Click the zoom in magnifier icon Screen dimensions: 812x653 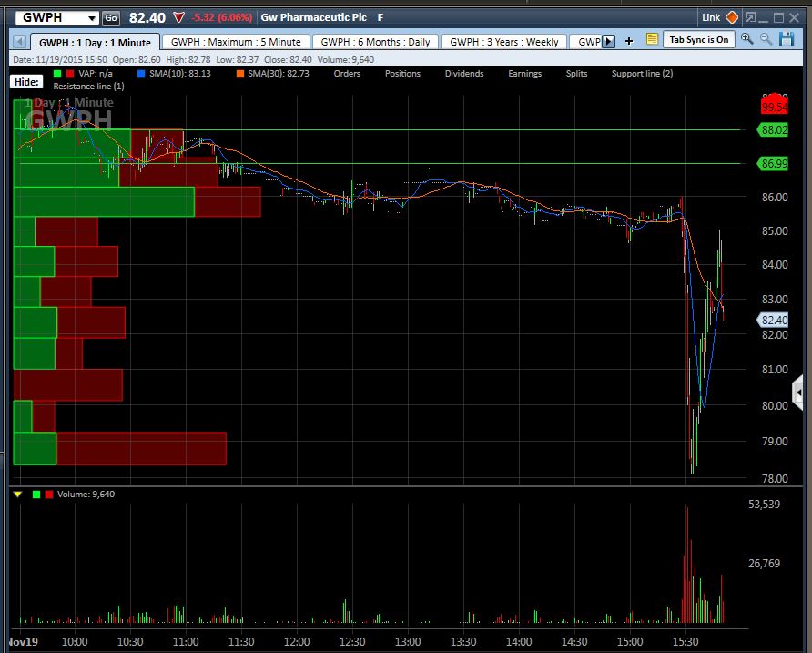pos(747,39)
